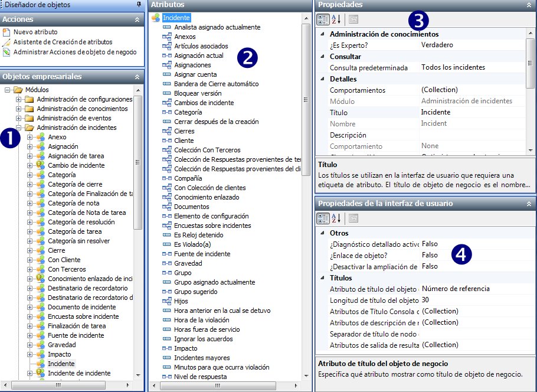Collapse the Otros property category

pyautogui.click(x=322, y=233)
